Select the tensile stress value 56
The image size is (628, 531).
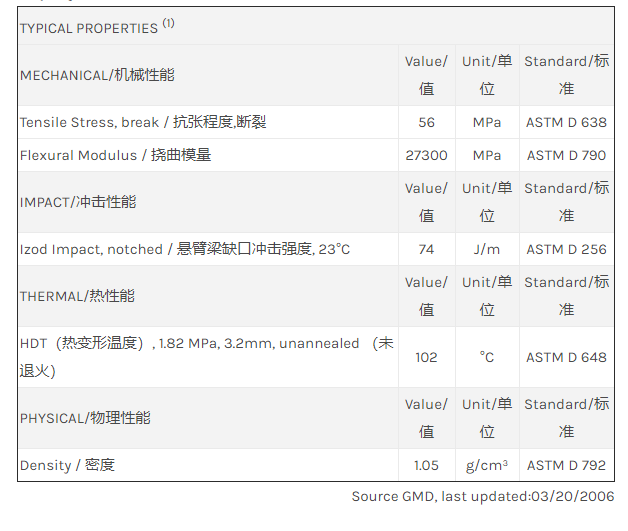pyautogui.click(x=427, y=122)
